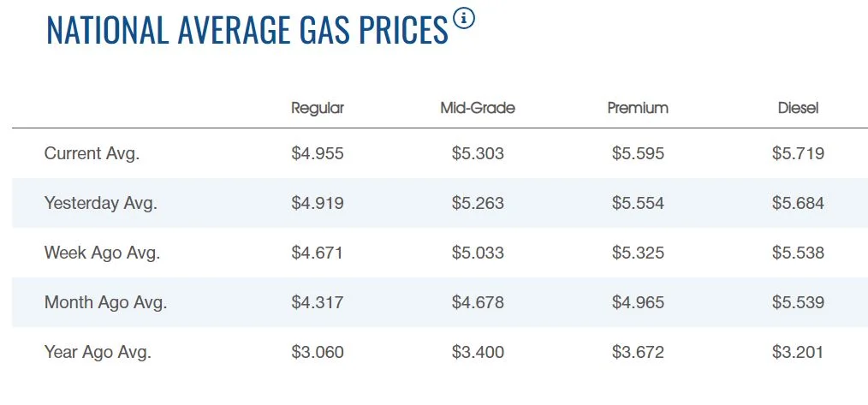
Task: Click the Yesterday Avg. row label
Action: [101, 203]
